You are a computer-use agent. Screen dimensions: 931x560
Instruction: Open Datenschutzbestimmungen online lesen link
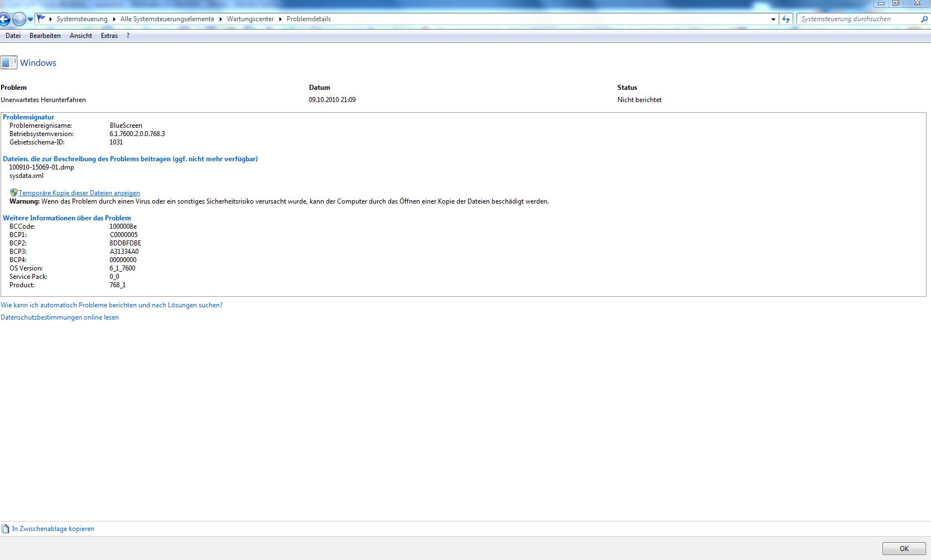[x=60, y=317]
